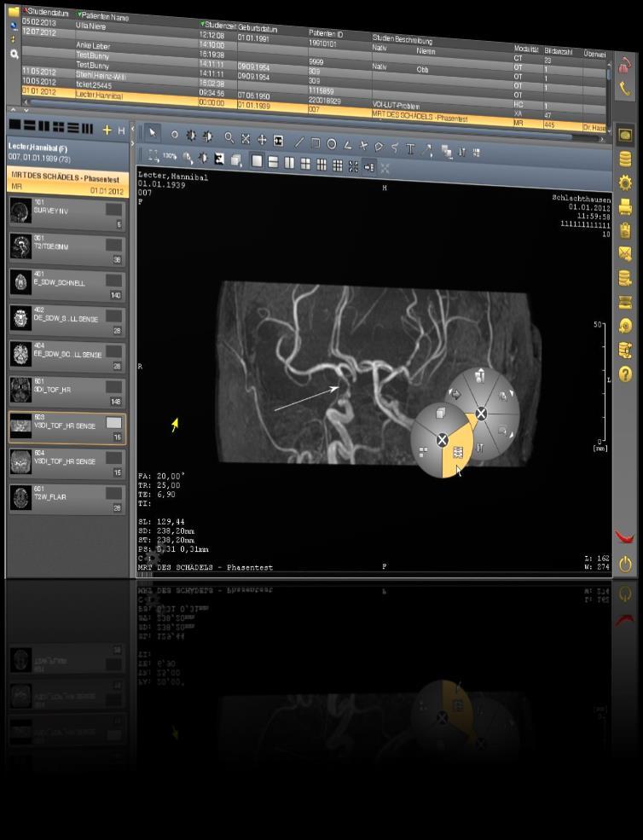Click MRT DES SCHÄDELS - Phasentest study header
This screenshot has height=840, width=643.
click(67, 182)
